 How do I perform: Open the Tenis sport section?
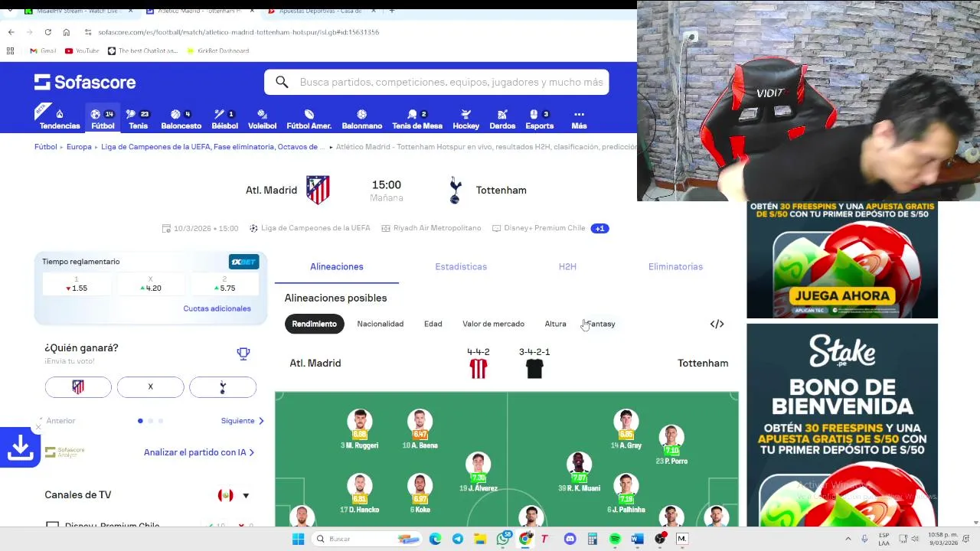(138, 119)
